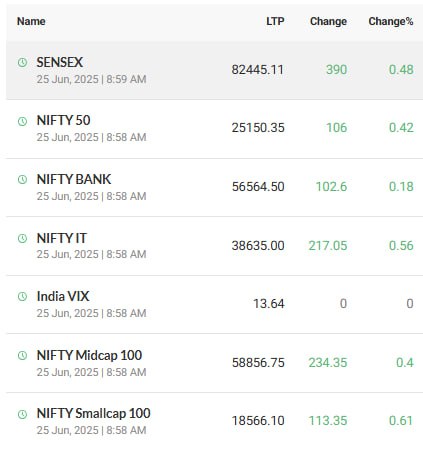Open the SENSEX index link

click(60, 62)
